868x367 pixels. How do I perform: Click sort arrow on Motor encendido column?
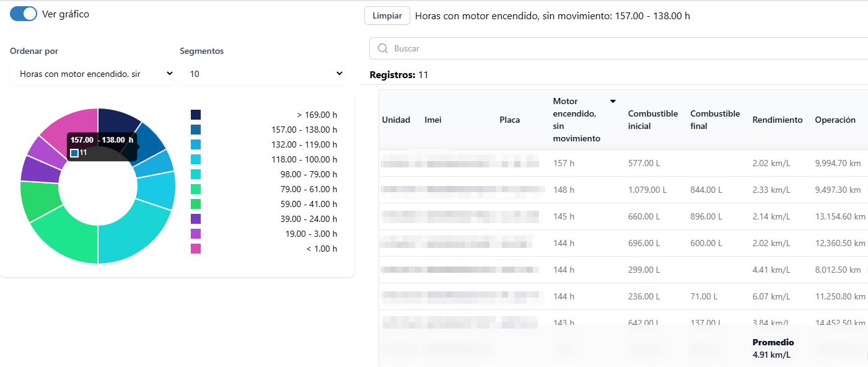click(613, 102)
